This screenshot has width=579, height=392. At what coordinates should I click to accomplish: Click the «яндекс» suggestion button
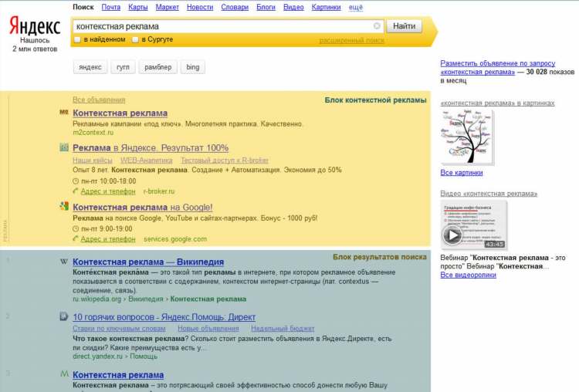[x=90, y=67]
